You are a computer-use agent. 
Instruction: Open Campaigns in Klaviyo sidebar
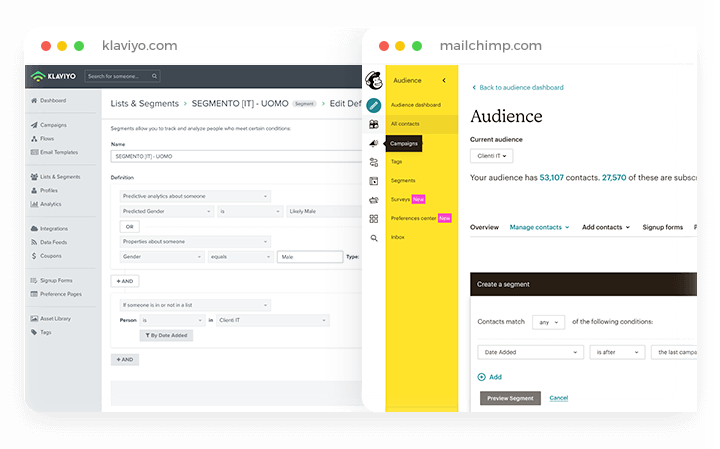(49, 125)
